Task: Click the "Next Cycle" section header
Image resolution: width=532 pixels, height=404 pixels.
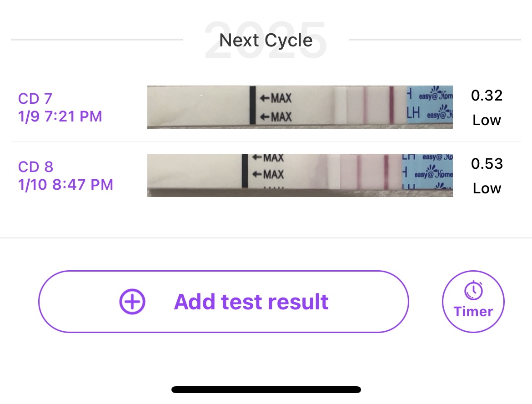Action: [266, 40]
